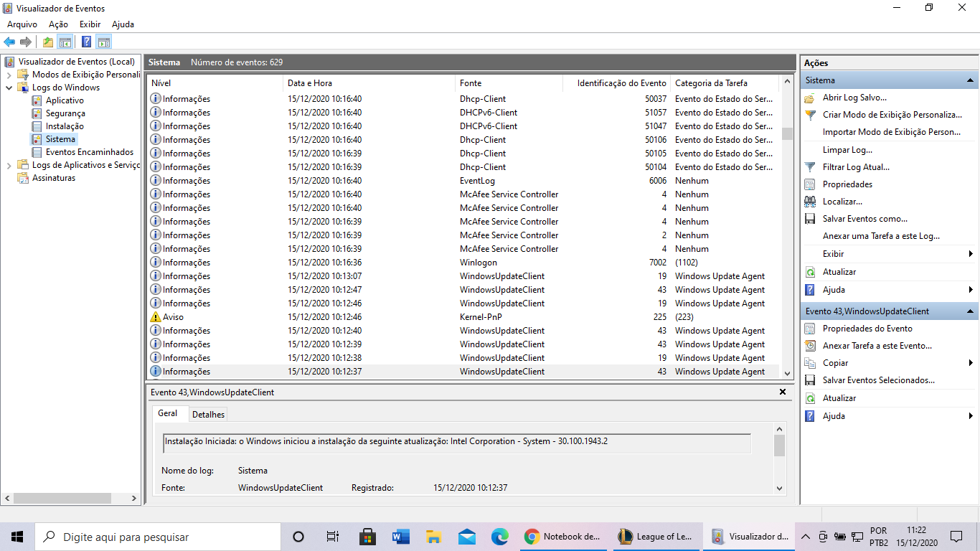Switch to the Geral tab
Screen dimensions: 980x551
[x=168, y=413]
